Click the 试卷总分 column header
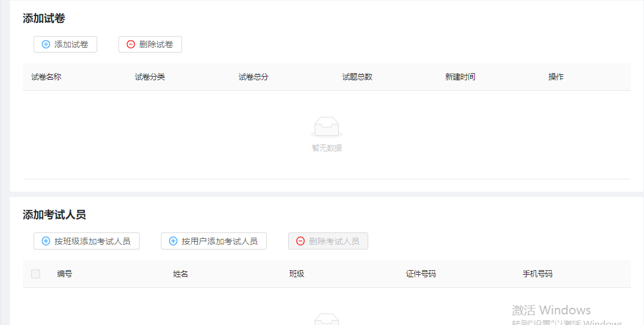Viewport: 644px width, 325px height. (x=253, y=77)
